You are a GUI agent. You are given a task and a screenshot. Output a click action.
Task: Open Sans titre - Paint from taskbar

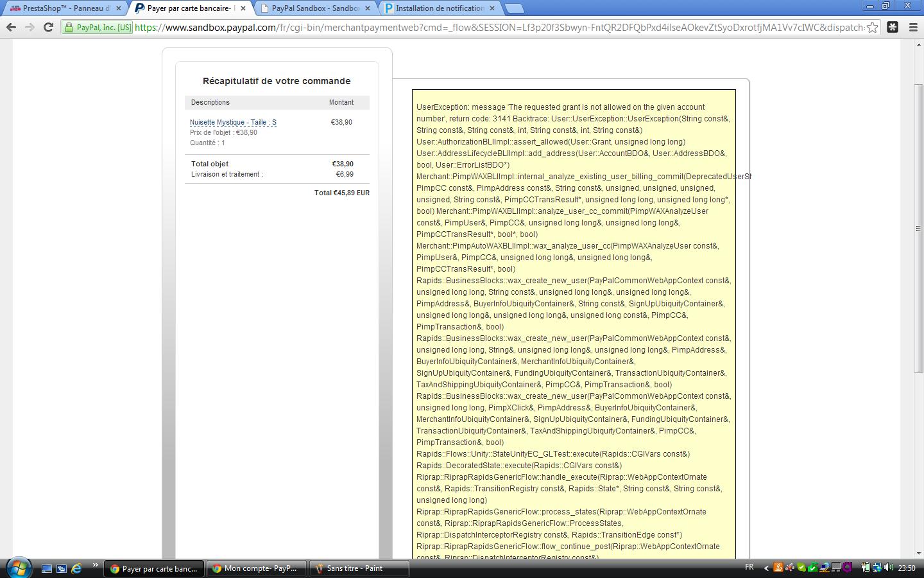click(x=358, y=568)
